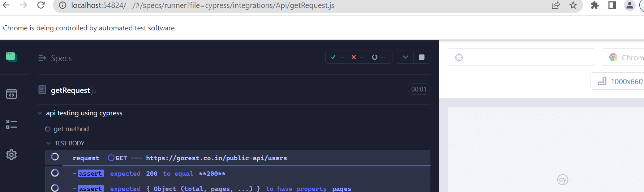The width and height of the screenshot is (644, 192).
Task: Expand the runner options chevron dropdown
Action: click(405, 57)
